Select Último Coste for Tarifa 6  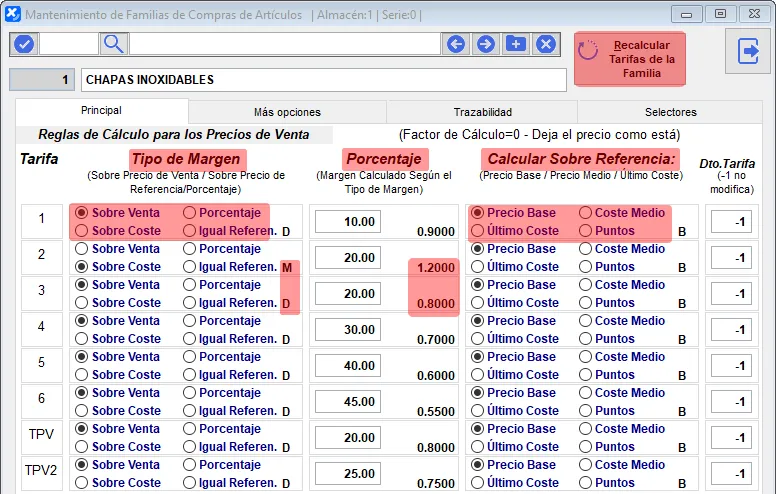(x=477, y=411)
